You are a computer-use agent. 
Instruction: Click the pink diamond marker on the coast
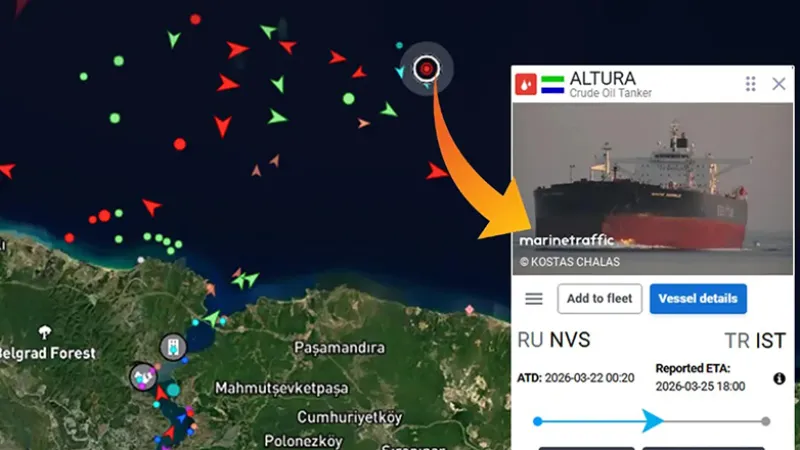(469, 309)
